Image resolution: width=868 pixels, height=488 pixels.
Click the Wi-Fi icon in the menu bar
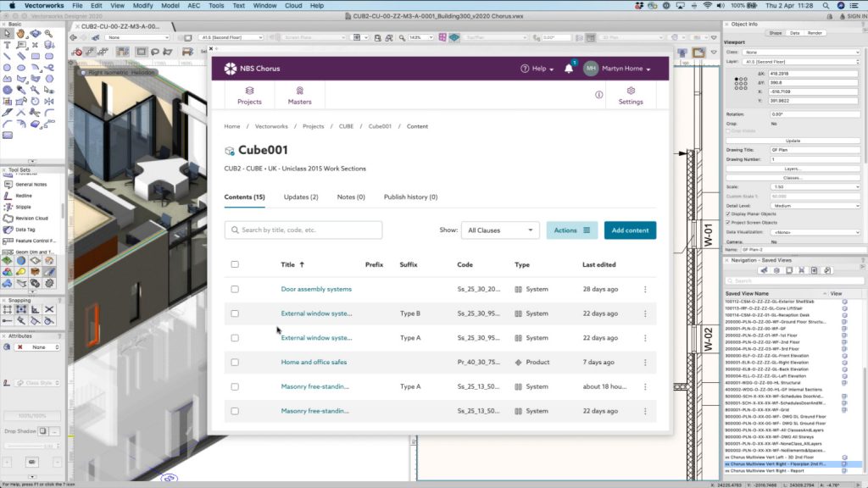click(708, 6)
